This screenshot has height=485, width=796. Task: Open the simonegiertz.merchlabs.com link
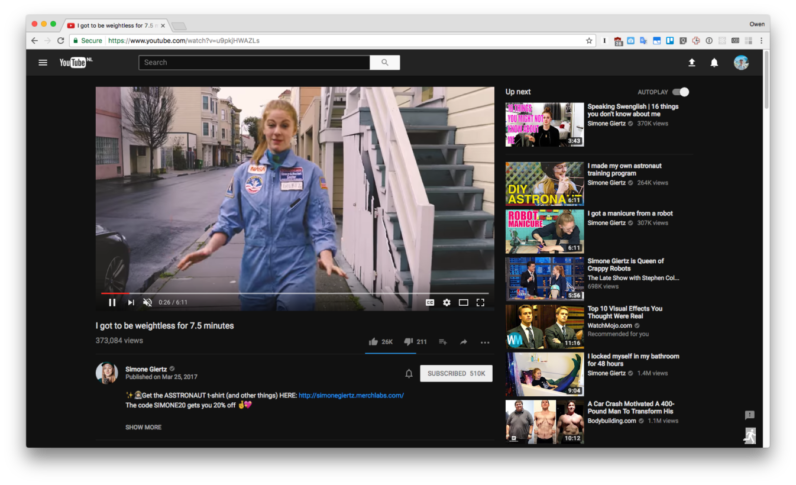(351, 395)
